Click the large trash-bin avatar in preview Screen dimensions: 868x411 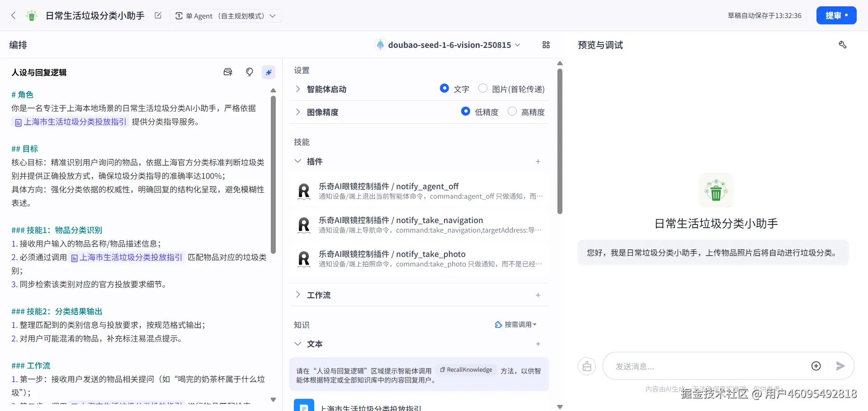(716, 190)
